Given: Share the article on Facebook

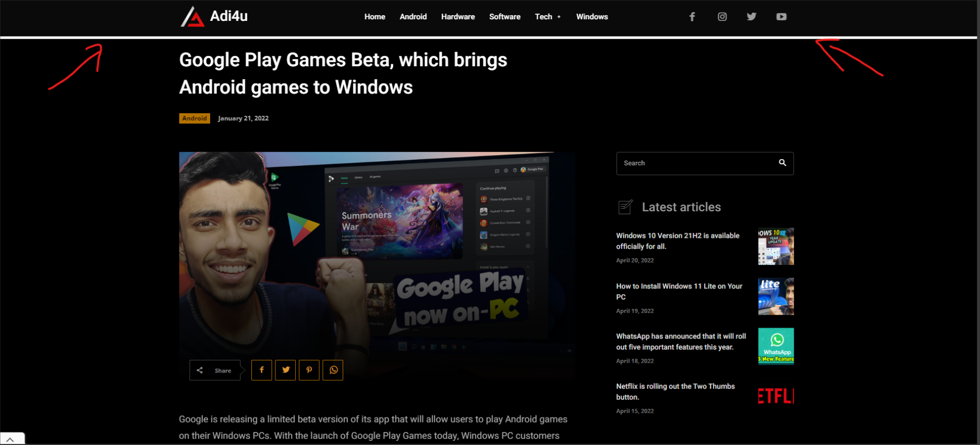Looking at the screenshot, I should pyautogui.click(x=262, y=370).
